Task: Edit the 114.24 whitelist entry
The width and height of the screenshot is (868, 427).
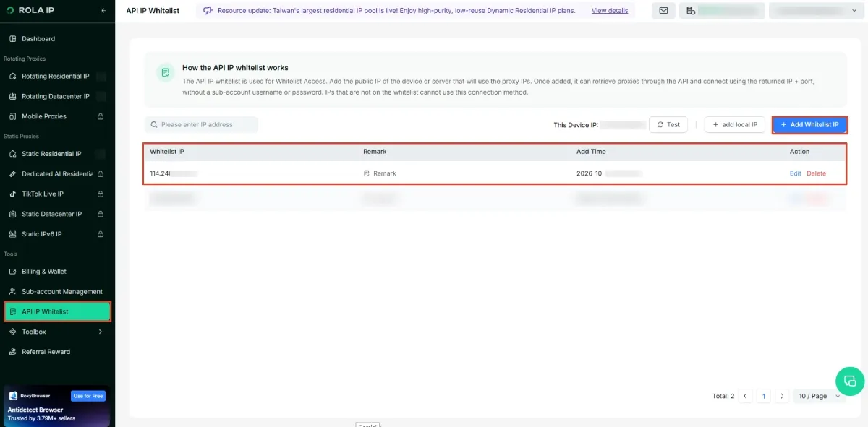Action: [795, 173]
